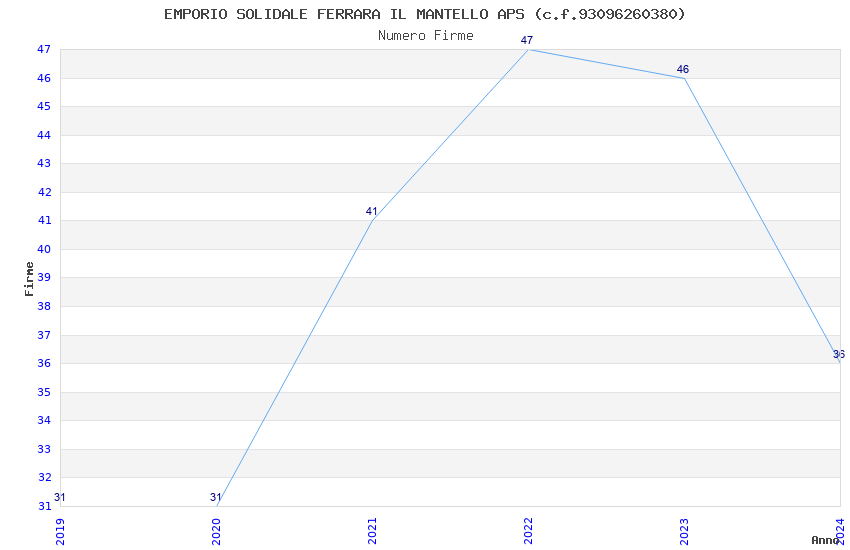Click the y-axis tick label 44
Viewport: 850px width, 550px height.
[44, 135]
